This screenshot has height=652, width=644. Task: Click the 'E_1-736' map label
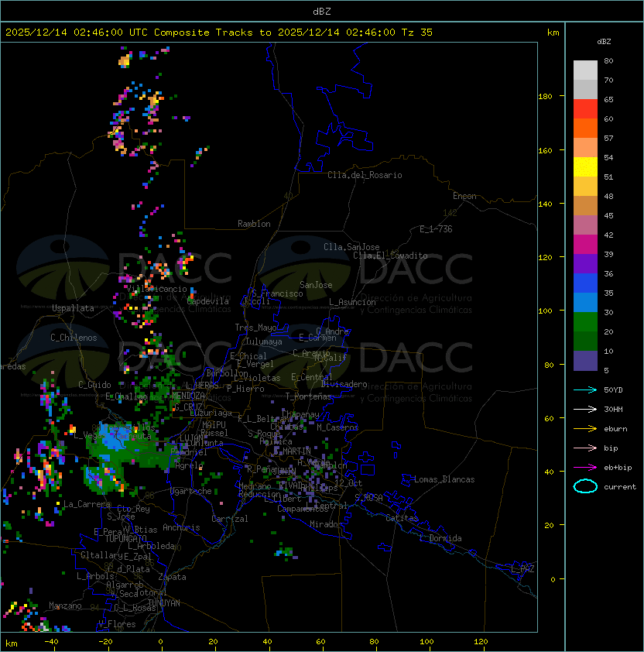[436, 229]
